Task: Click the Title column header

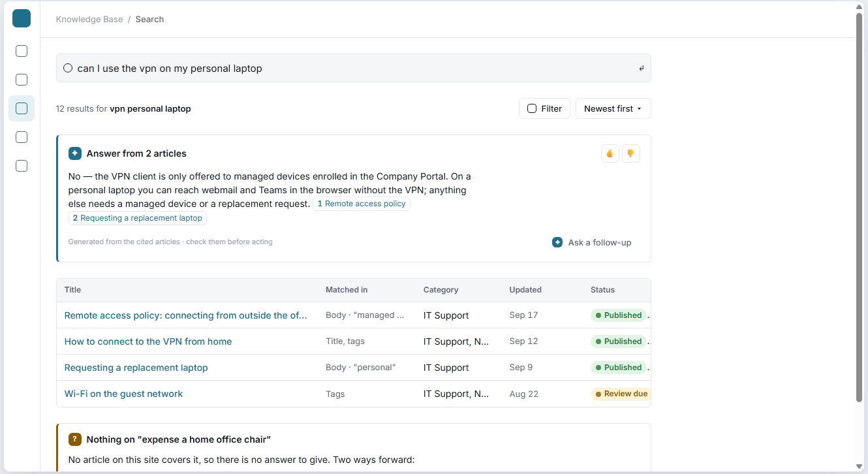Action: point(73,290)
